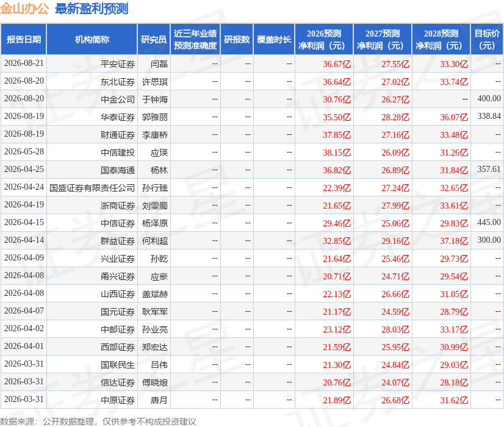Click the 研究员 column header
This screenshot has height=427, width=504.
(x=154, y=39)
